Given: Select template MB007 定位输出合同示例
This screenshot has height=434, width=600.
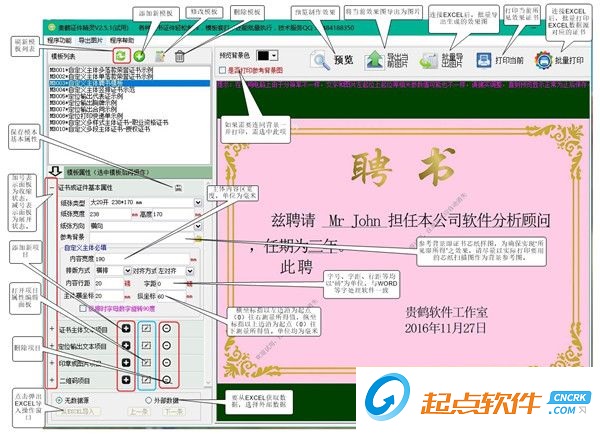Looking at the screenshot, I should (129, 109).
